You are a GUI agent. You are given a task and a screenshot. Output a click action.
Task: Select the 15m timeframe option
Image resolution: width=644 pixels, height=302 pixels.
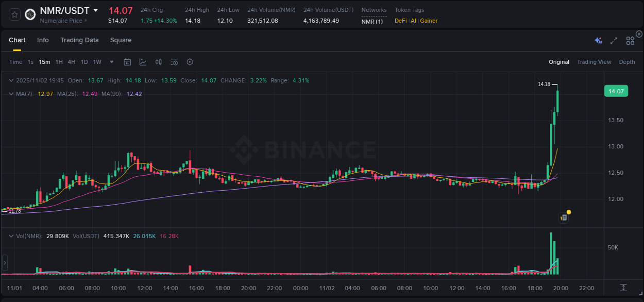(44, 62)
